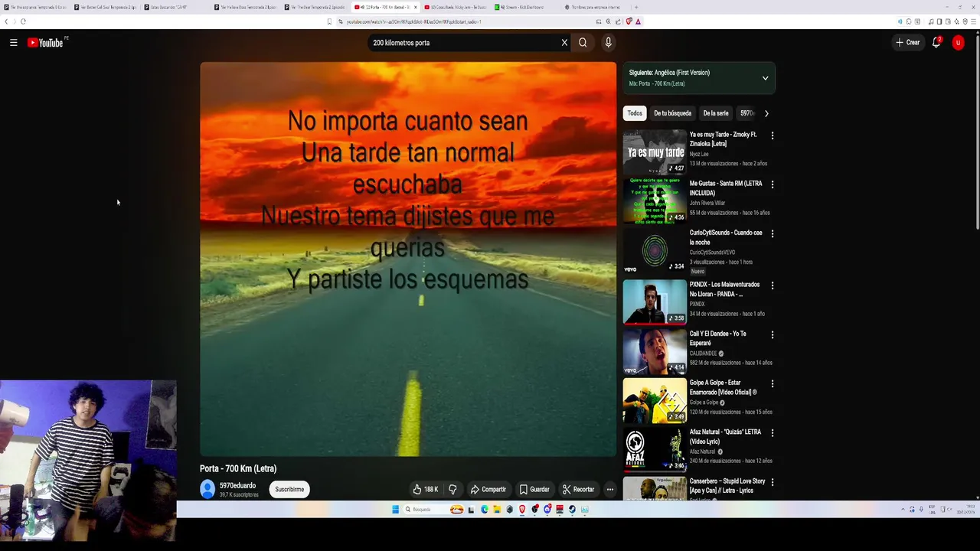980x551 pixels.
Task: Open more actions menu beside Recortar
Action: [610, 490]
